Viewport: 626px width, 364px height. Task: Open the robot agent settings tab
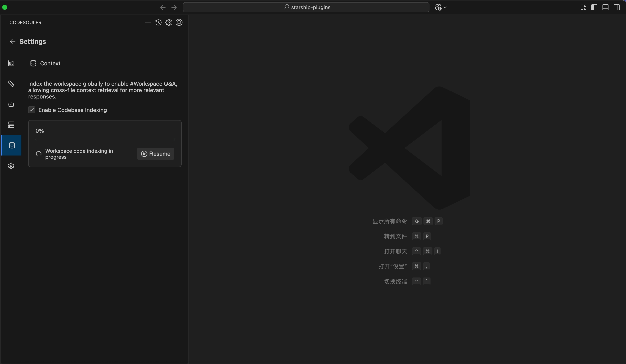(x=11, y=104)
